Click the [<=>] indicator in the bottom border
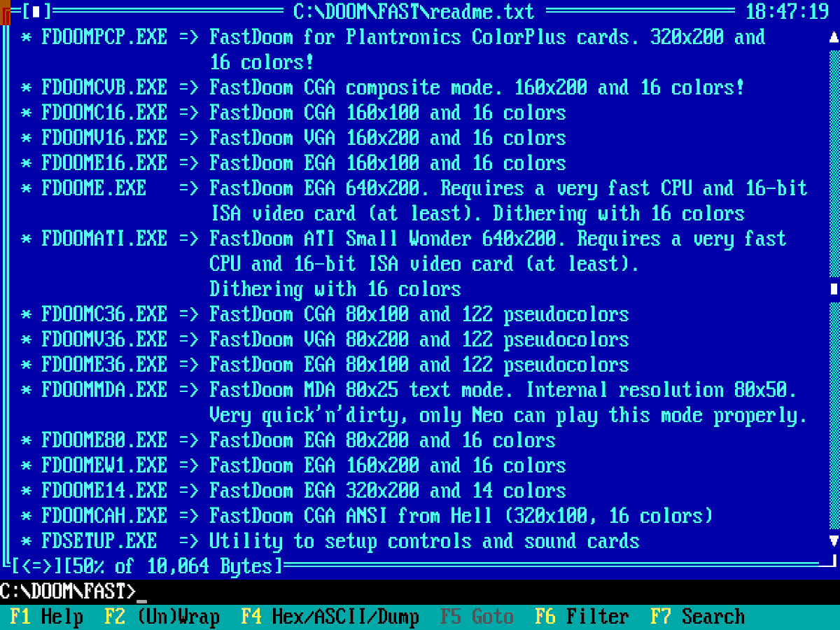 pos(36,566)
